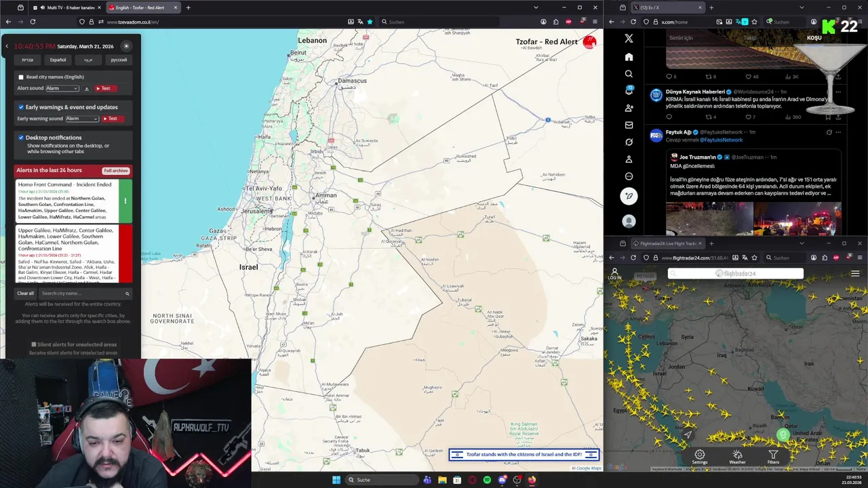This screenshot has height=488, width=868.
Task: Open Joe Truzman quoted tweet
Action: pyautogui.click(x=753, y=192)
